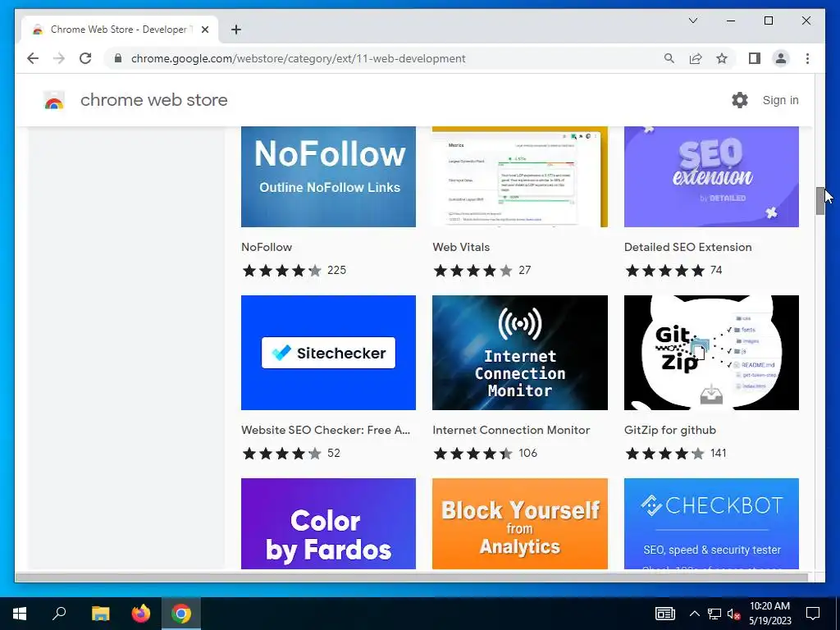Click Internet Connection Monitor's 106 reviews rating

point(485,454)
